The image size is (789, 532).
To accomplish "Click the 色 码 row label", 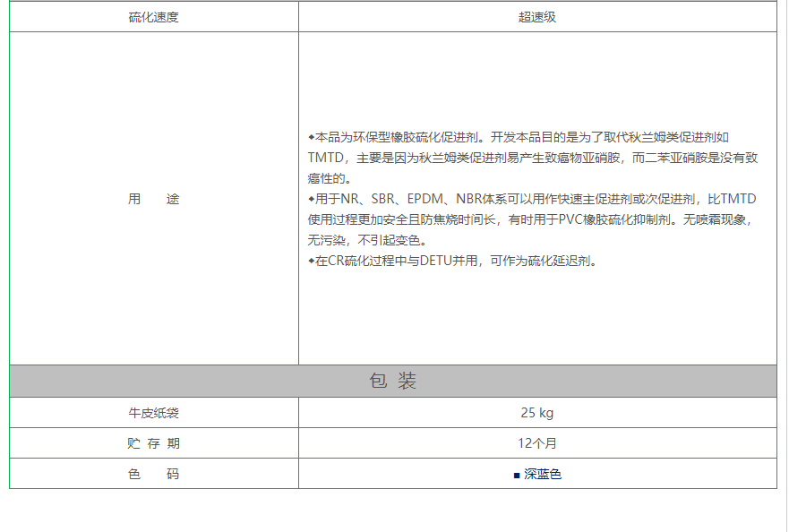I will point(154,474).
